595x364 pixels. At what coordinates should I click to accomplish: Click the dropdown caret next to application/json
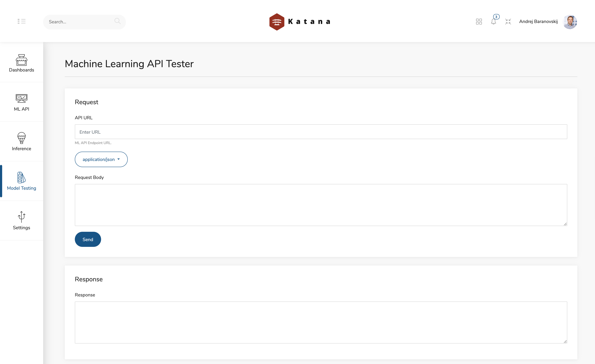[x=119, y=159]
